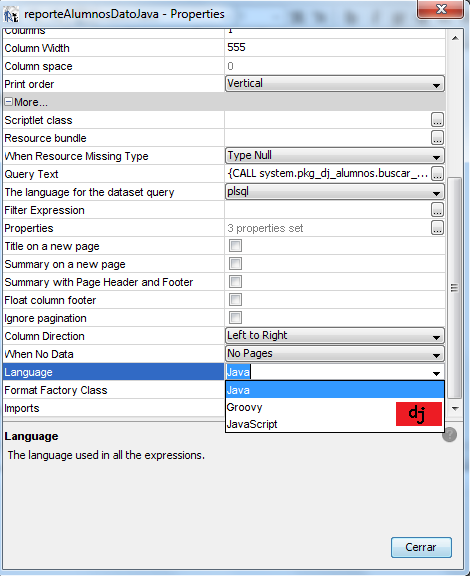Screen dimensions: 470x576
Task: Click the '3 properties set' value
Action: [x=265, y=228]
